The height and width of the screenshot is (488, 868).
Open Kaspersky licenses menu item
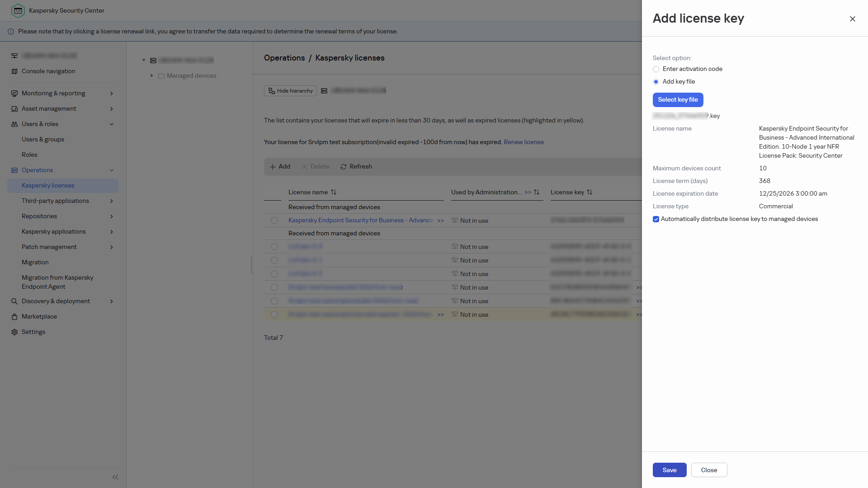[x=63, y=186]
